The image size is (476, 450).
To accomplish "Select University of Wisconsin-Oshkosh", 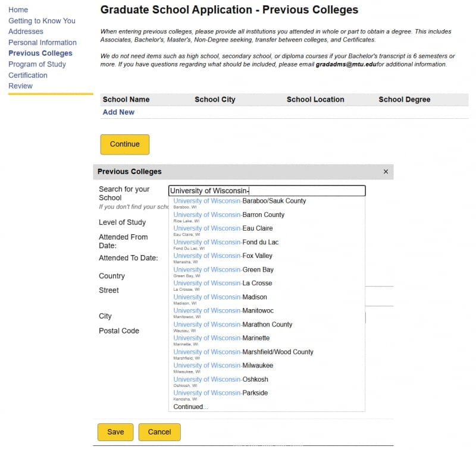I will [267, 382].
